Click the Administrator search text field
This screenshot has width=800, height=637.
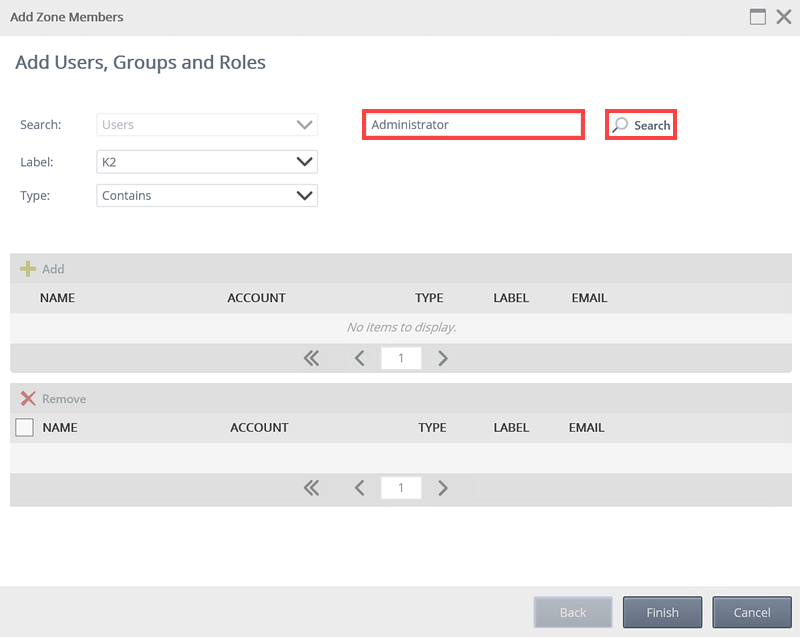[x=472, y=125]
